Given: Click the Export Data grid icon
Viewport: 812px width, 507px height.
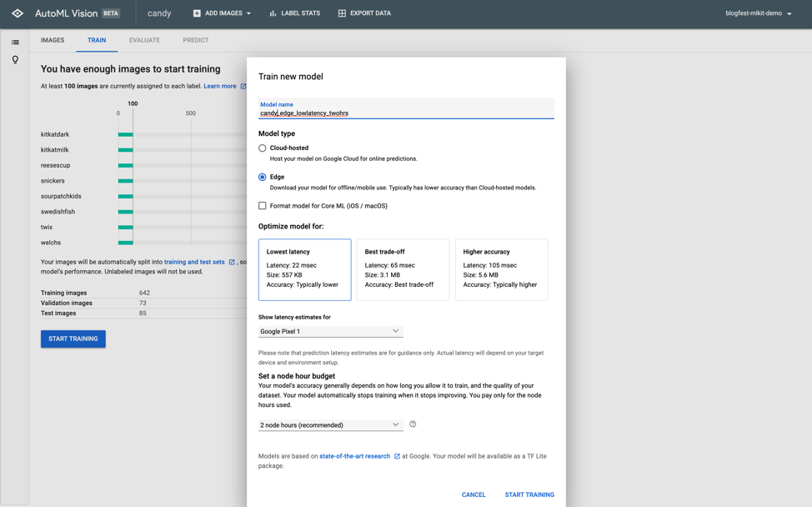Looking at the screenshot, I should pos(342,13).
